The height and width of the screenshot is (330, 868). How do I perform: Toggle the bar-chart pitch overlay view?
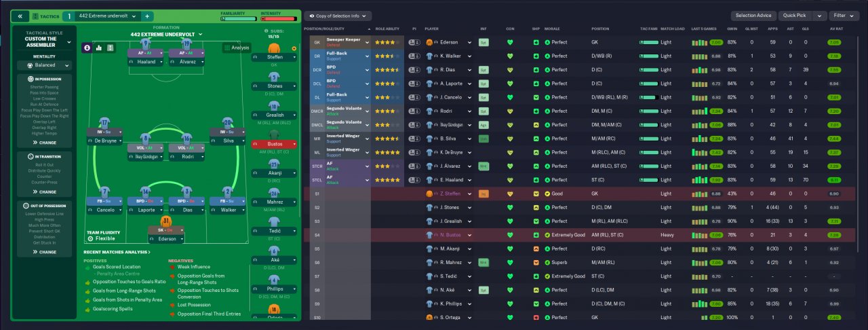(98, 48)
